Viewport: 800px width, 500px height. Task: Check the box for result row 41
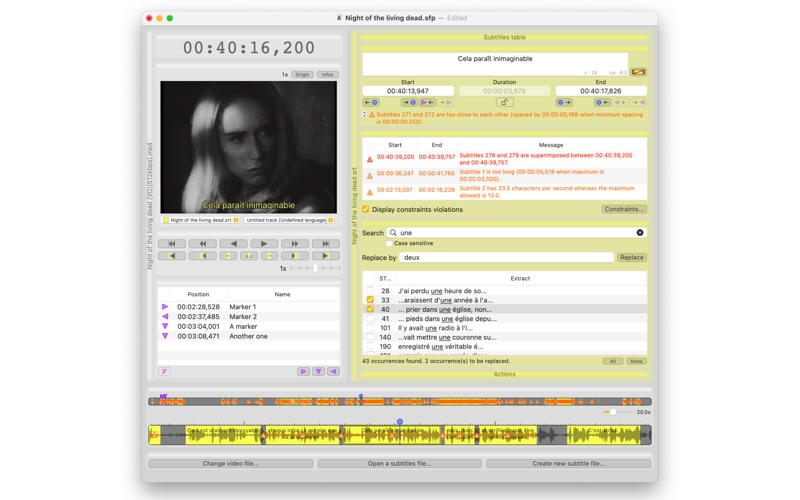tap(370, 318)
